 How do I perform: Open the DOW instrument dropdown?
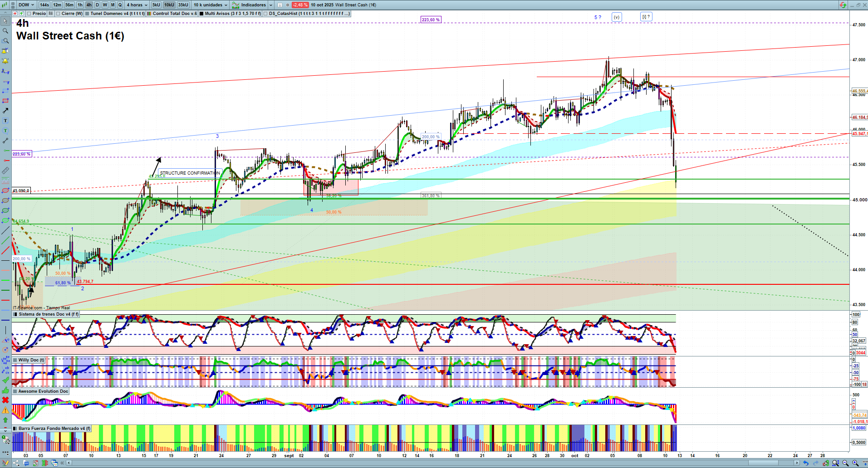[x=26, y=5]
